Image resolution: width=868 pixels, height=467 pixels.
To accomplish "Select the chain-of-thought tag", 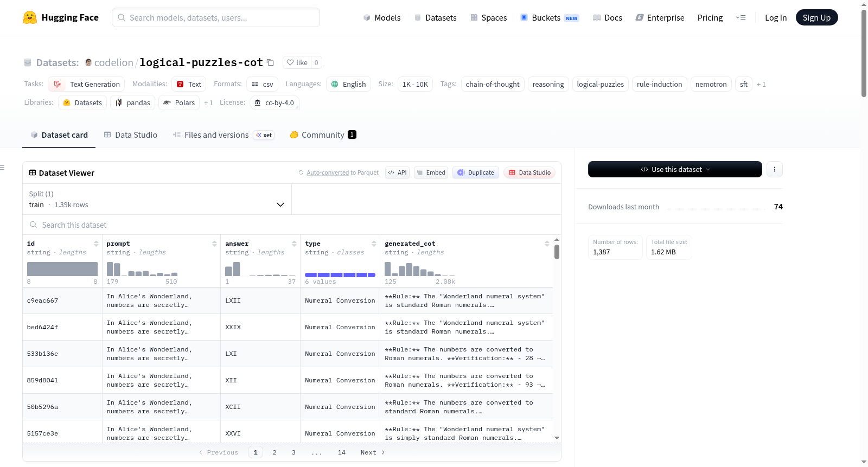I will tap(493, 84).
